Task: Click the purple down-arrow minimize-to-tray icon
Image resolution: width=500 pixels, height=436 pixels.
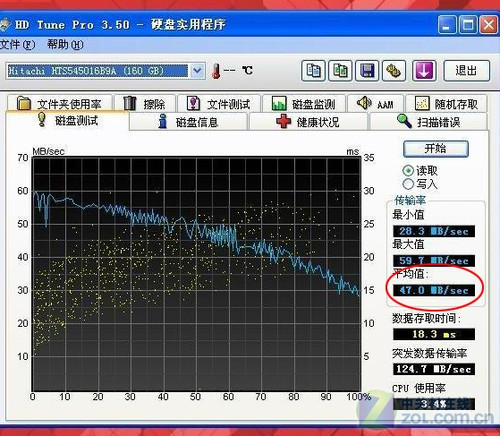Action: click(x=424, y=71)
